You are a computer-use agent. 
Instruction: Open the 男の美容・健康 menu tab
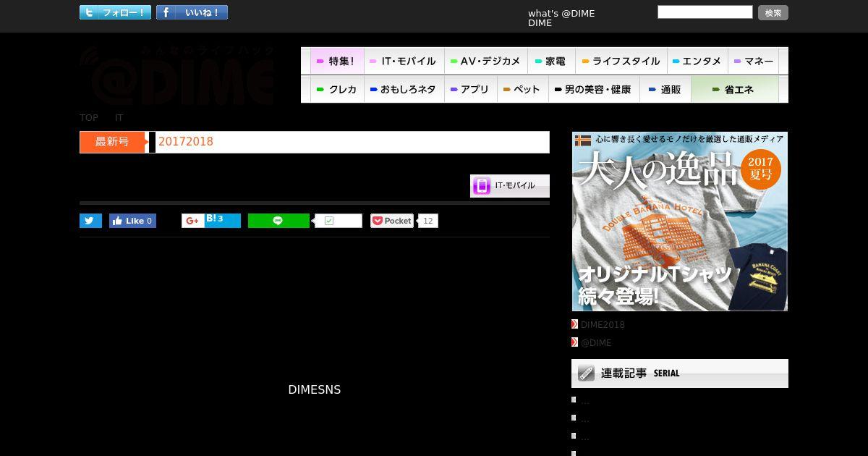tap(594, 90)
